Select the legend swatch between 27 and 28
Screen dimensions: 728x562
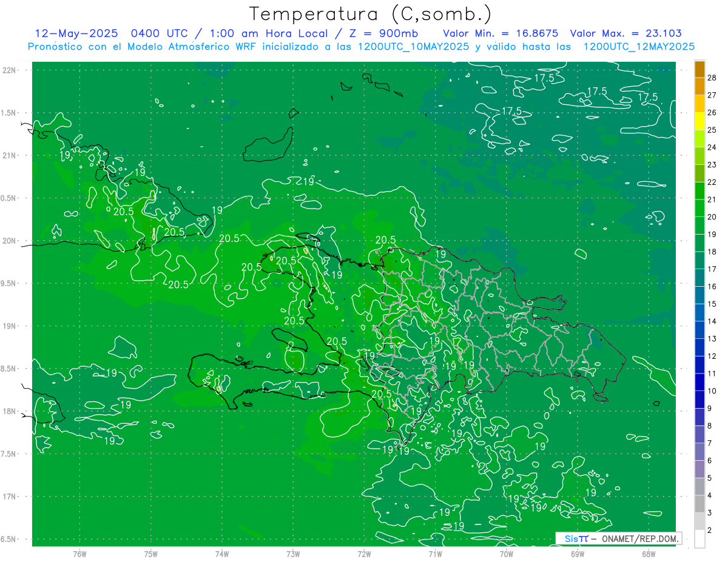coord(699,87)
